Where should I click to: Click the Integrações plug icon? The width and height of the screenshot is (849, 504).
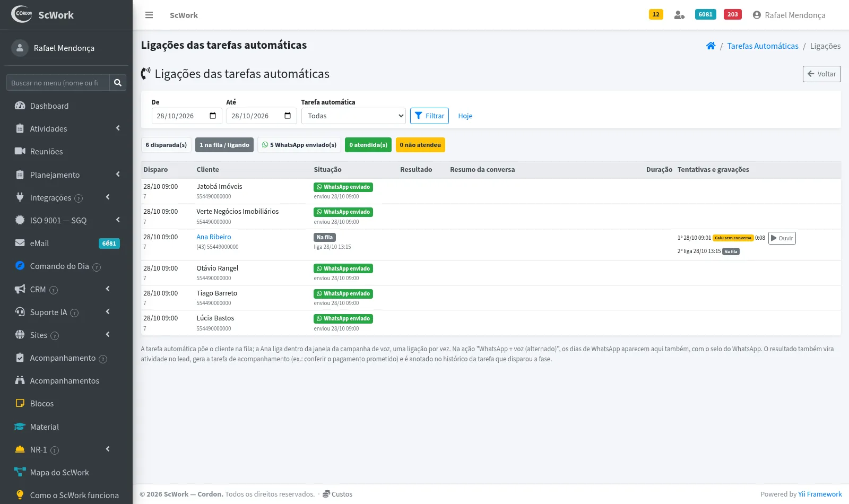click(20, 197)
